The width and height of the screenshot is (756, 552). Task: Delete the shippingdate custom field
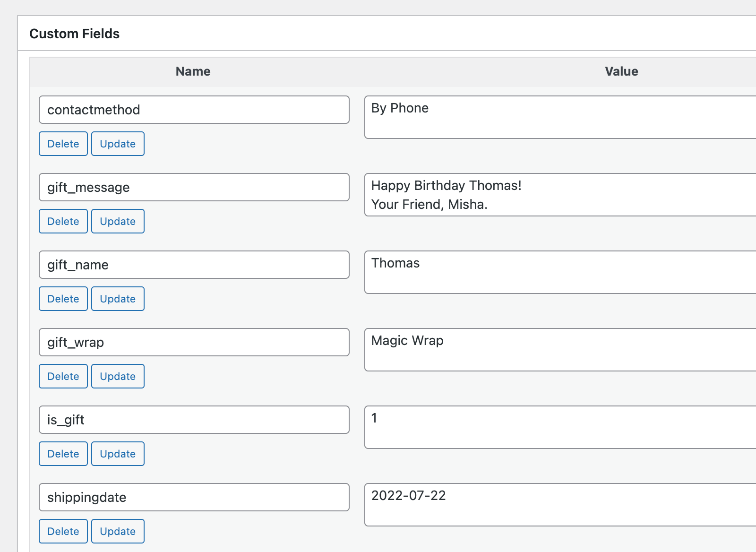(63, 531)
